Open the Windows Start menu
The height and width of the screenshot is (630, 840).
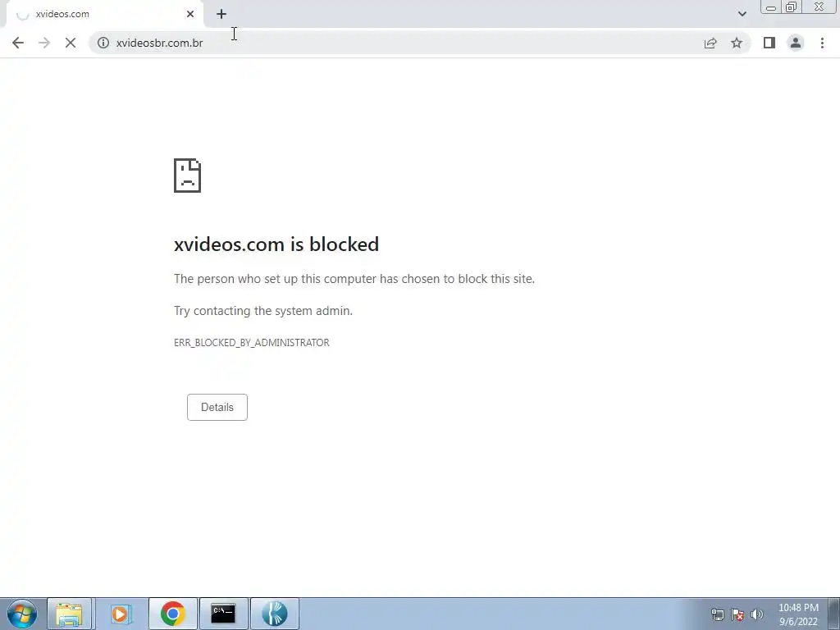tap(22, 614)
